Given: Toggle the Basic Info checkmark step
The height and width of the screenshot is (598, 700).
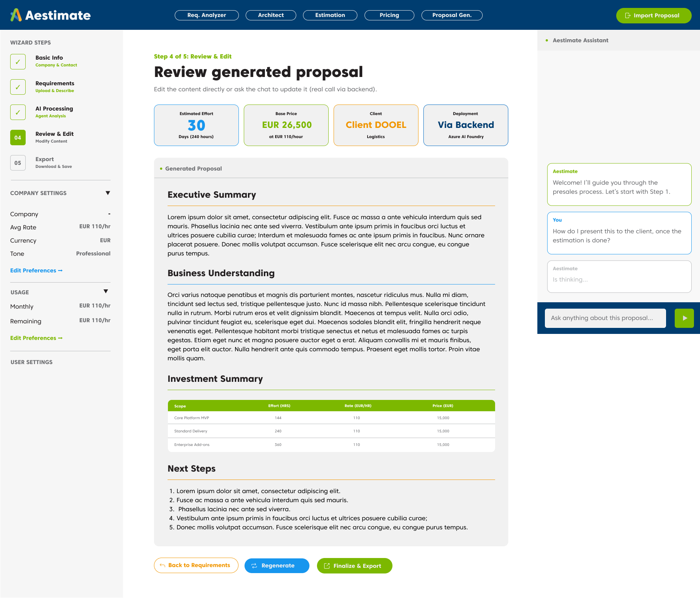Looking at the screenshot, I should pos(18,61).
